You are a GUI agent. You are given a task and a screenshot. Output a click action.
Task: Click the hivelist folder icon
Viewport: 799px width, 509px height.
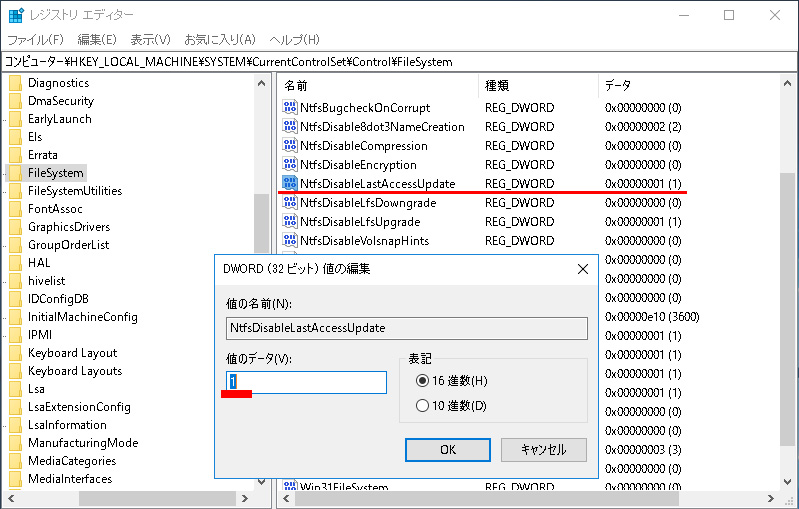tap(15, 281)
